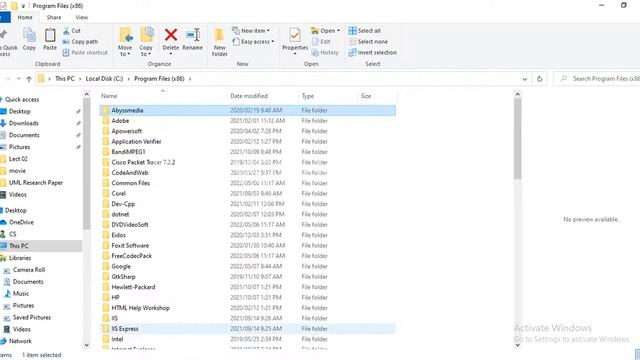Viewport: 640px width, 360px height.
Task: Select the Apowersoft folder
Action: click(x=248, y=131)
